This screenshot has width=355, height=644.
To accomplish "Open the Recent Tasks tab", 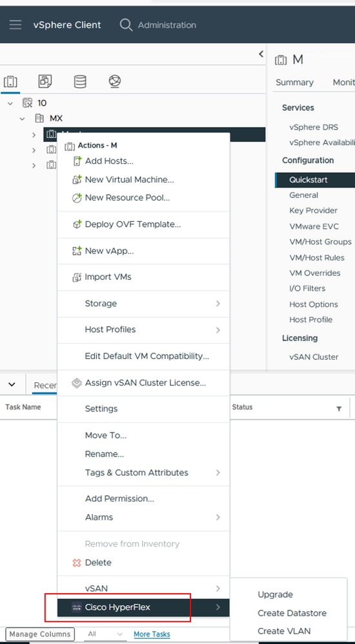I will (x=45, y=385).
